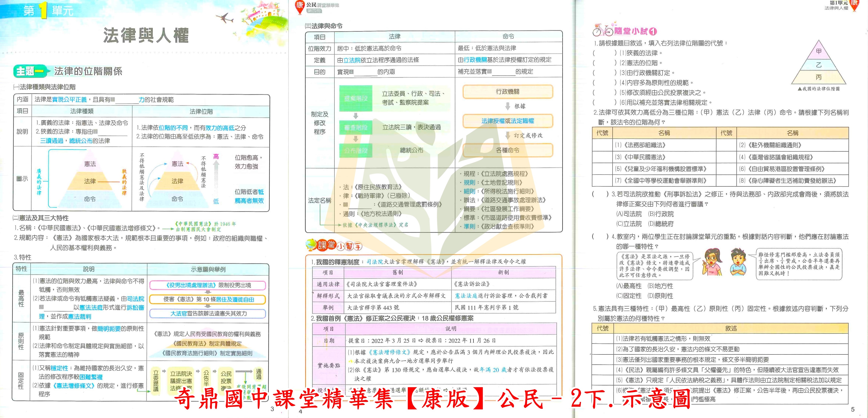Select option (B)行政院
The height and width of the screenshot is (418, 868).
tap(661, 214)
